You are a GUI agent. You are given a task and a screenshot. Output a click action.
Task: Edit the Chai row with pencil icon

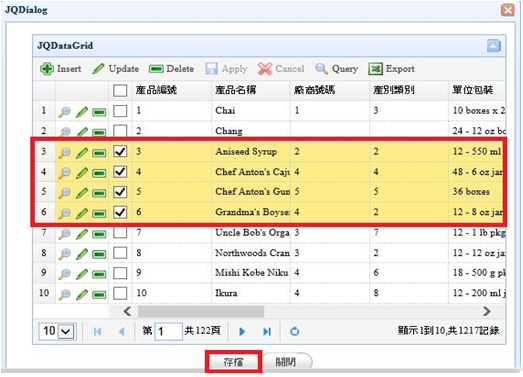82,112
